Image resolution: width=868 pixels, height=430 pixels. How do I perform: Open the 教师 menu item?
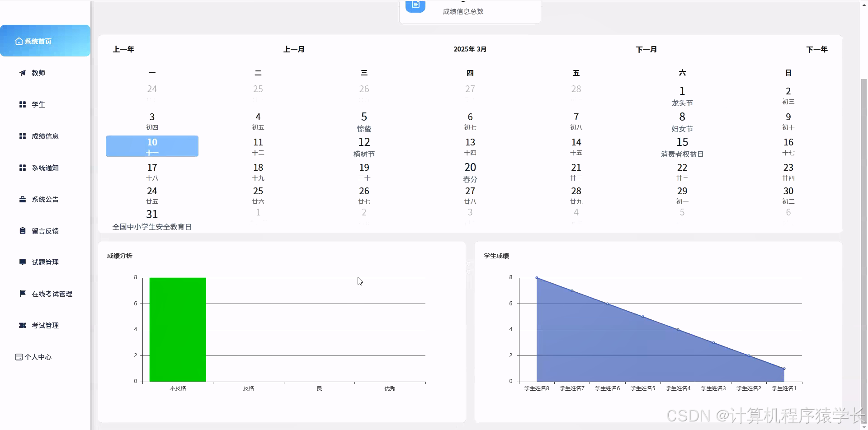[45, 73]
